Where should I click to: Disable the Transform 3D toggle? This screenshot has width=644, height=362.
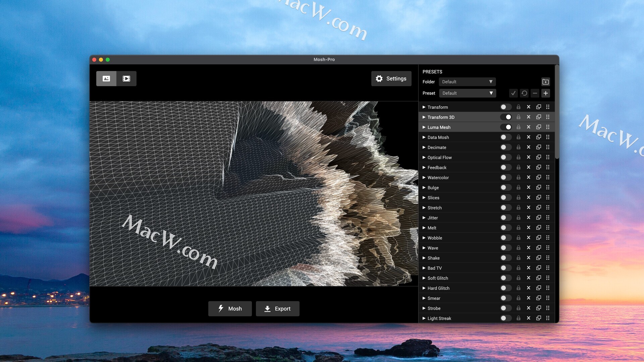click(x=506, y=117)
